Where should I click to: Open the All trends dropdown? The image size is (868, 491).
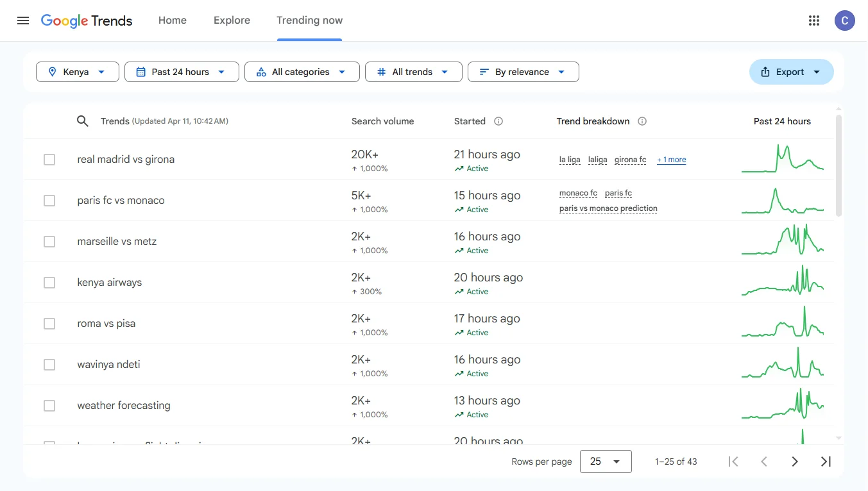pos(414,72)
